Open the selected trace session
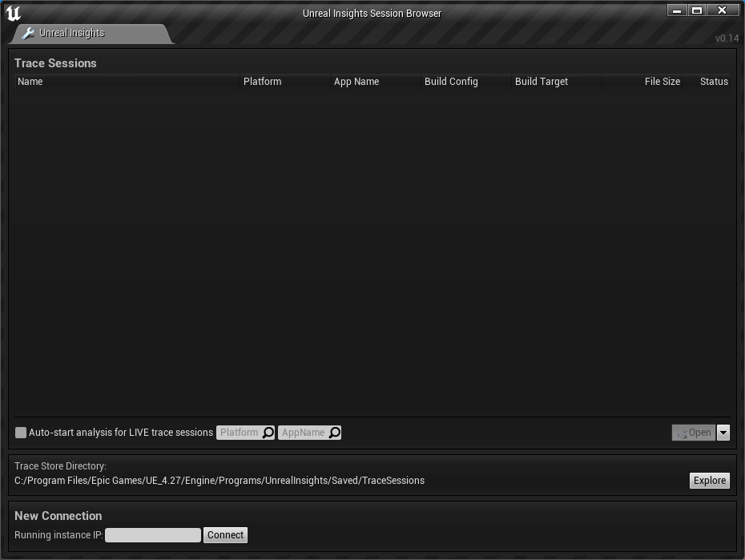This screenshot has height=560, width=745. click(694, 433)
